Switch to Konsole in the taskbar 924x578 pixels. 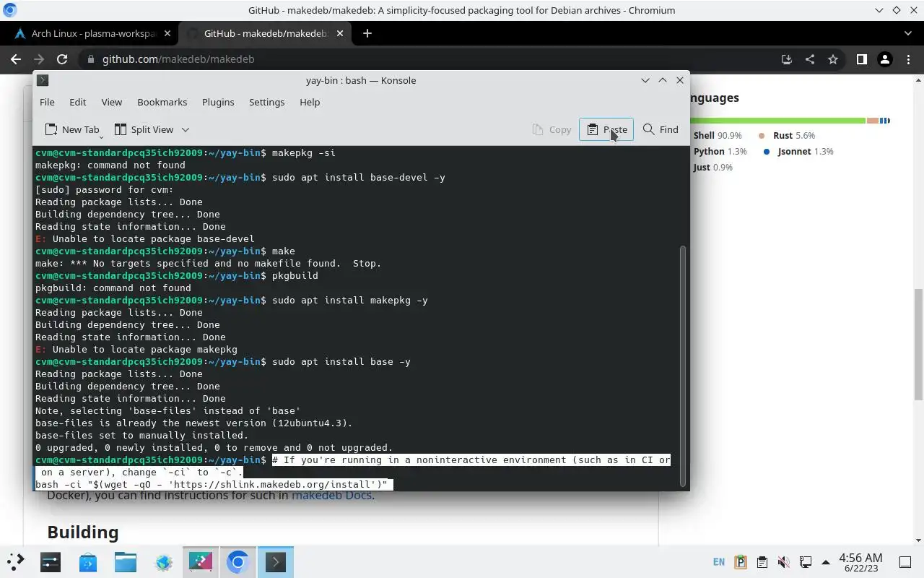tap(276, 561)
